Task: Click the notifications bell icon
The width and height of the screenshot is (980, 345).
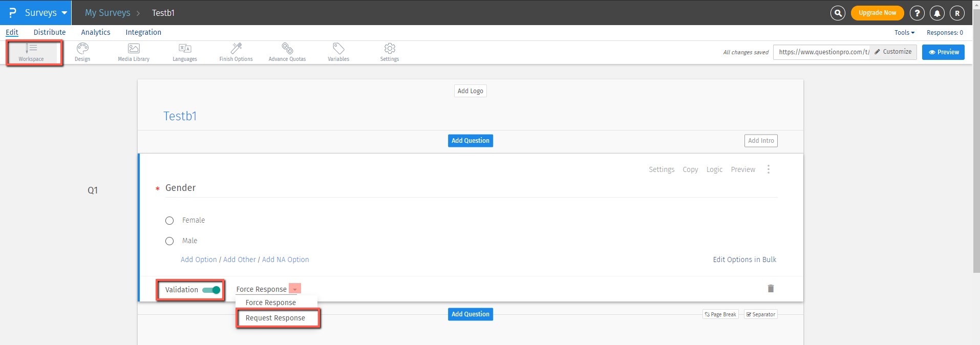Action: pyautogui.click(x=937, y=13)
